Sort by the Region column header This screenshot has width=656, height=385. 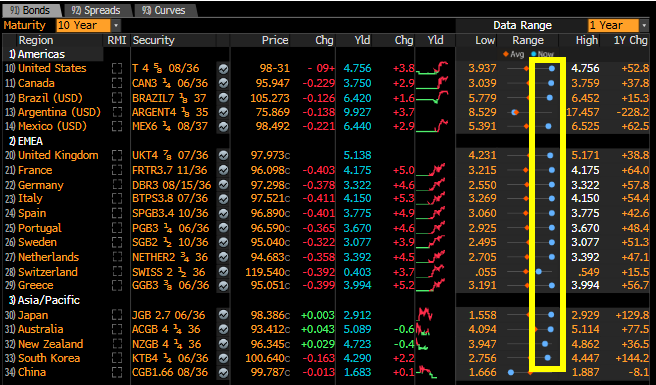[36, 40]
